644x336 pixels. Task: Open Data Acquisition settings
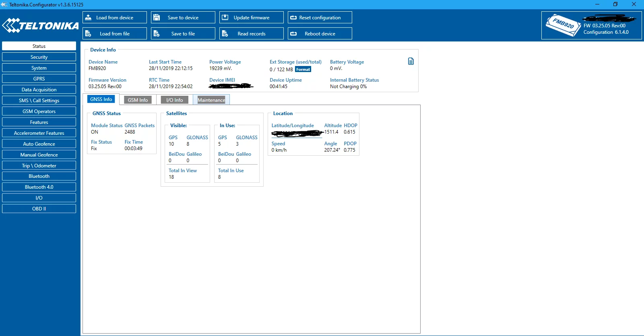[39, 90]
